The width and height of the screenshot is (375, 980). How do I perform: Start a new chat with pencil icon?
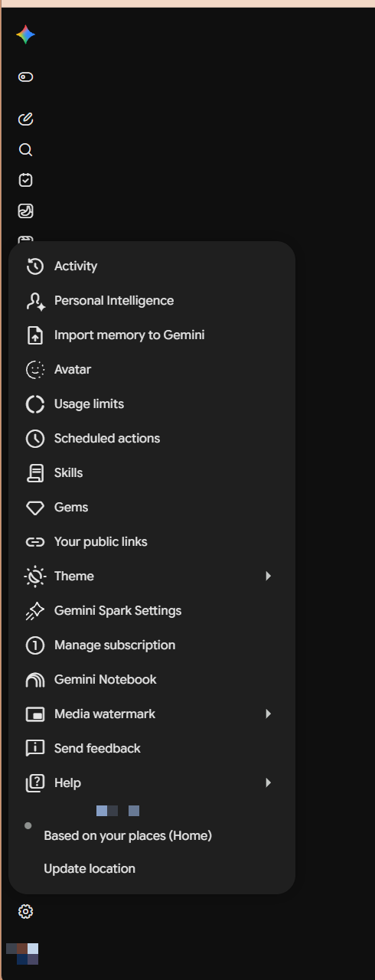pos(25,119)
